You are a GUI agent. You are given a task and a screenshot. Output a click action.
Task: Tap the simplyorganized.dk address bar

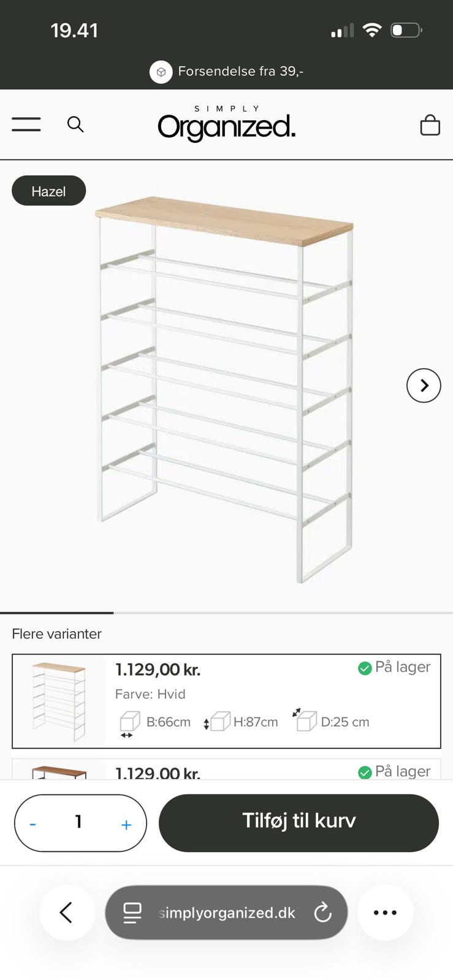coord(226,913)
